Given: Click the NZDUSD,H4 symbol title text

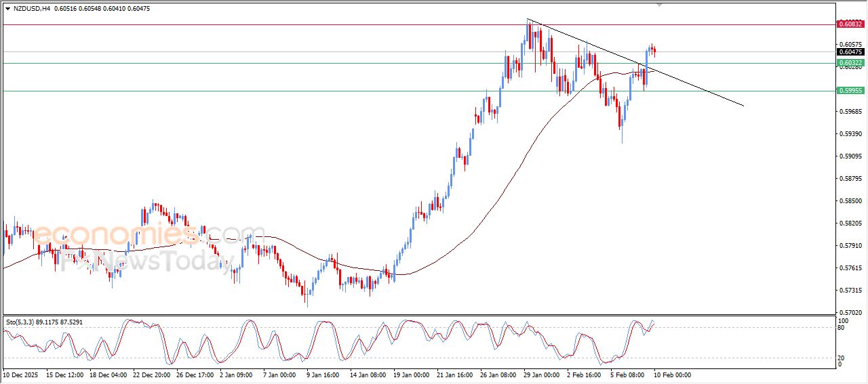Looking at the screenshot, I should point(32,9).
